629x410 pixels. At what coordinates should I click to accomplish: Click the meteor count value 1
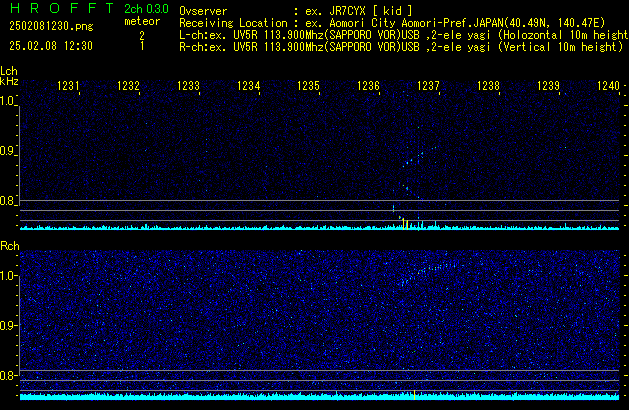142,46
